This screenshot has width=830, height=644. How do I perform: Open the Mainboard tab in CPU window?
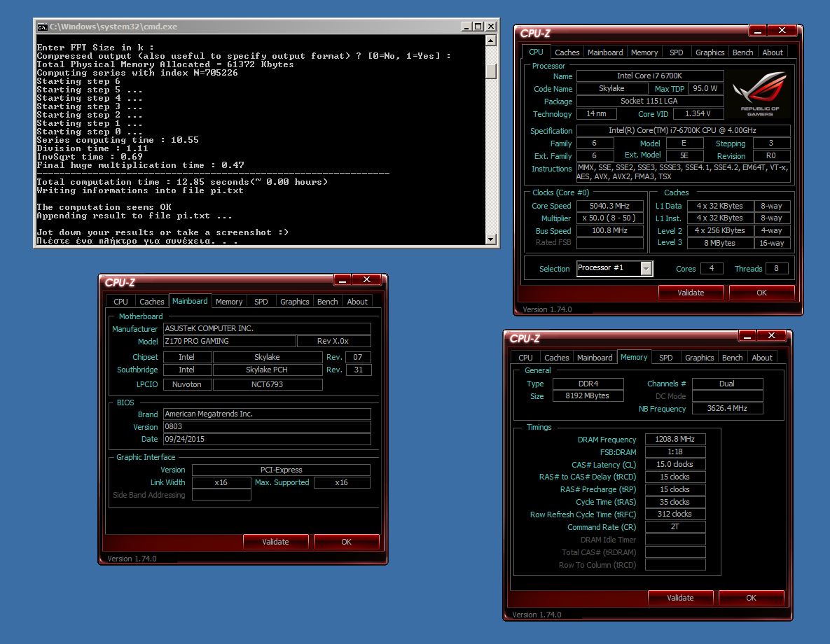click(x=605, y=52)
